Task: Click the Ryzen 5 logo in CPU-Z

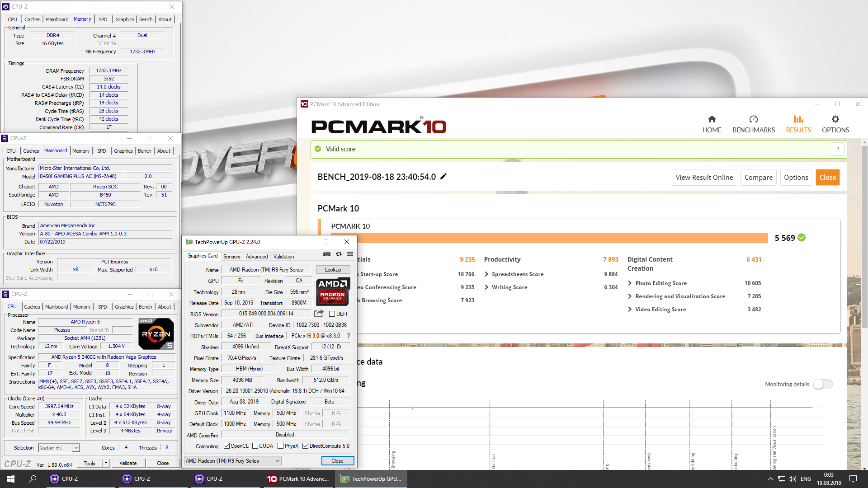Action: coord(156,333)
